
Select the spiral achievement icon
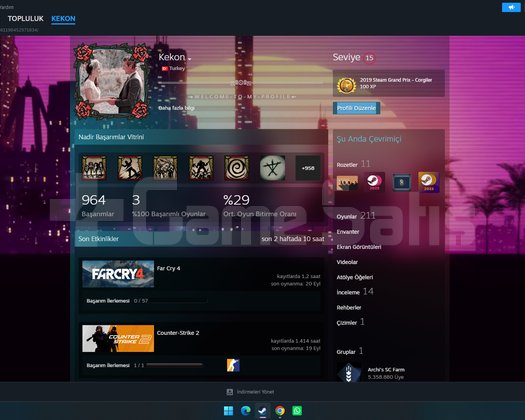coord(236,168)
